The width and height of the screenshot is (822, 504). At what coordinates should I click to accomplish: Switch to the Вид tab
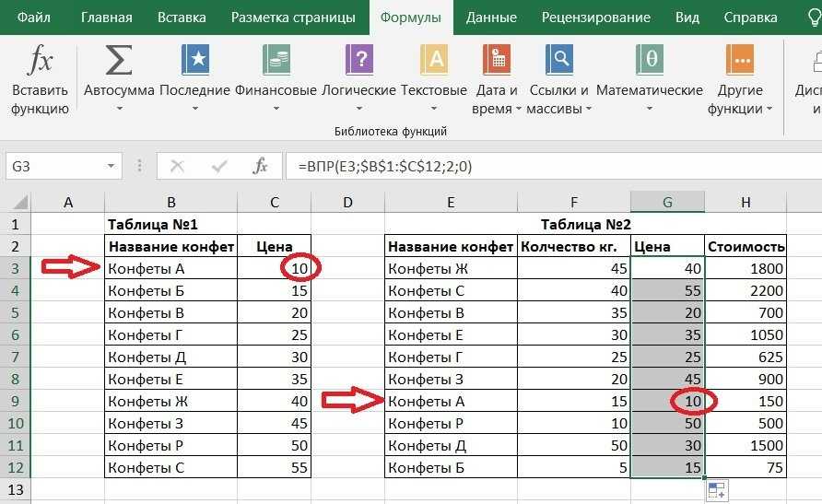[687, 18]
